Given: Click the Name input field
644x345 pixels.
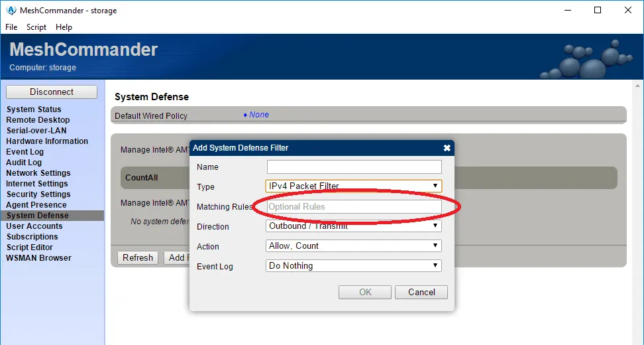Looking at the screenshot, I should [354, 167].
